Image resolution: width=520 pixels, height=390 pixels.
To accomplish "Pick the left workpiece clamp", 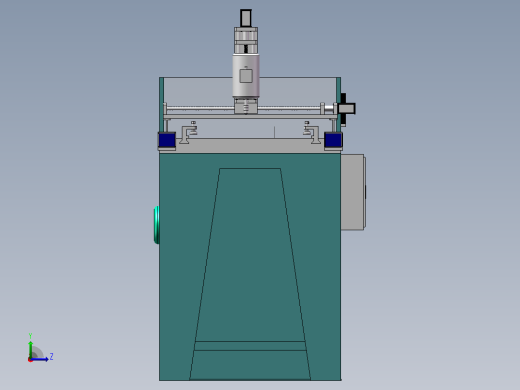I will click(x=189, y=133).
